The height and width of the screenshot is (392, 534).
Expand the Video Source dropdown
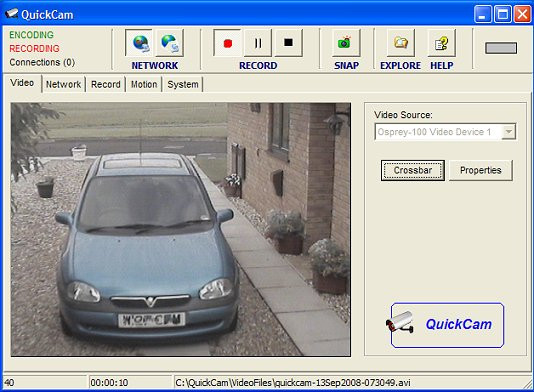coord(509,131)
